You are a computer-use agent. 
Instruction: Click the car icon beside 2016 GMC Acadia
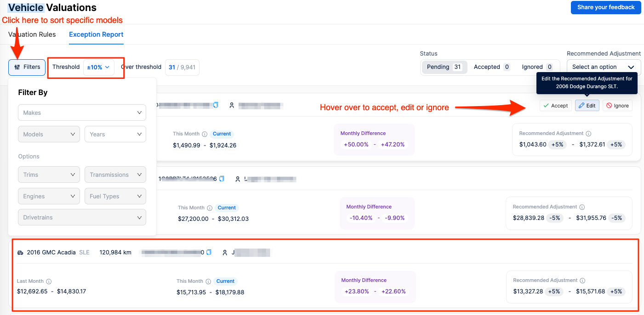point(20,253)
